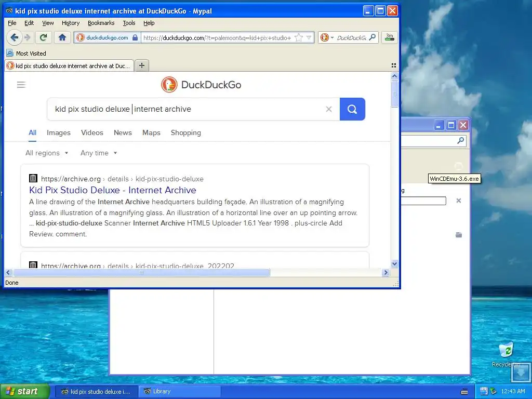Open the browser home page

(62, 37)
